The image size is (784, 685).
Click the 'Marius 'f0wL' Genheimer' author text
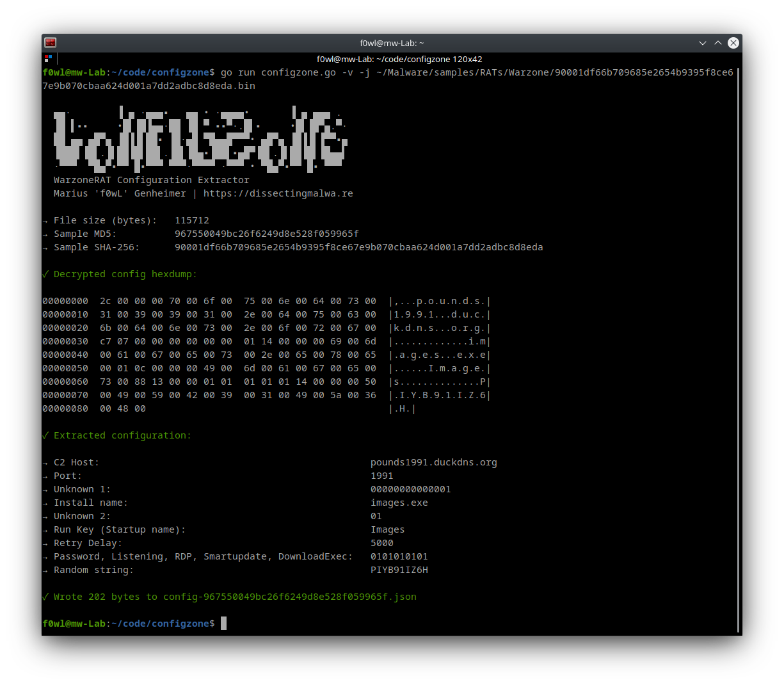(120, 193)
